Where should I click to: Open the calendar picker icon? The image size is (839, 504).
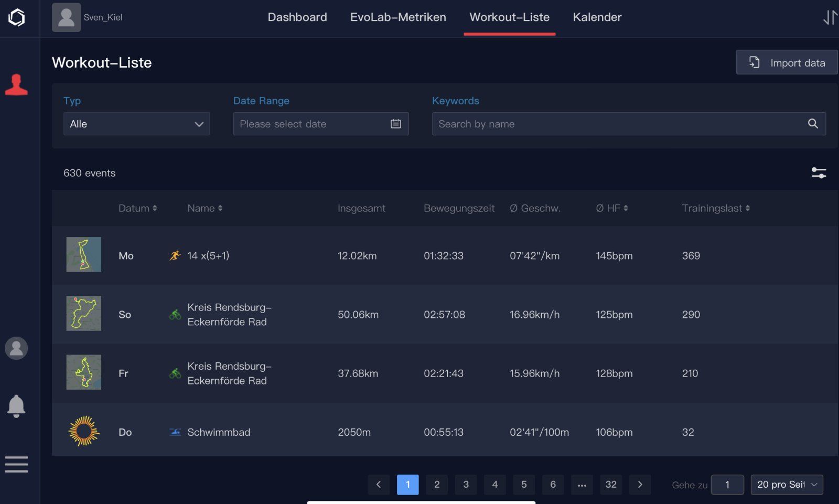click(396, 124)
